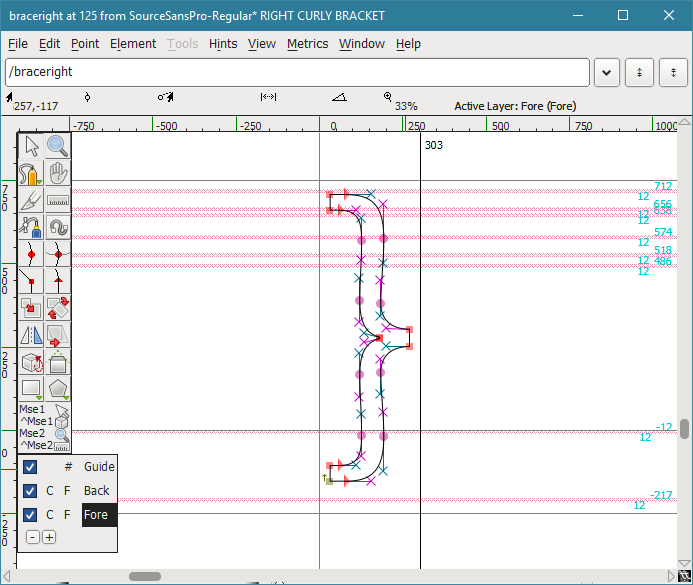The image size is (693, 585).
Task: Add a layer with the plus button
Action: pyautogui.click(x=49, y=538)
